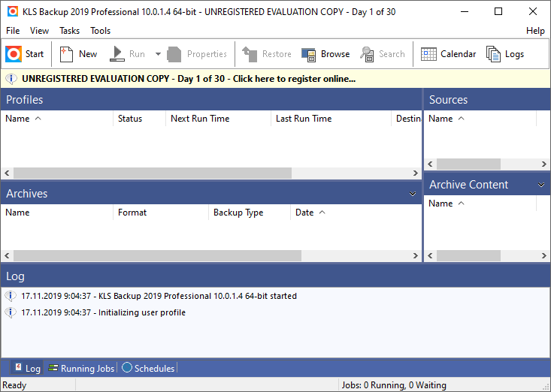551x392 pixels.
Task: Sort Profiles by Status column
Action: point(140,119)
